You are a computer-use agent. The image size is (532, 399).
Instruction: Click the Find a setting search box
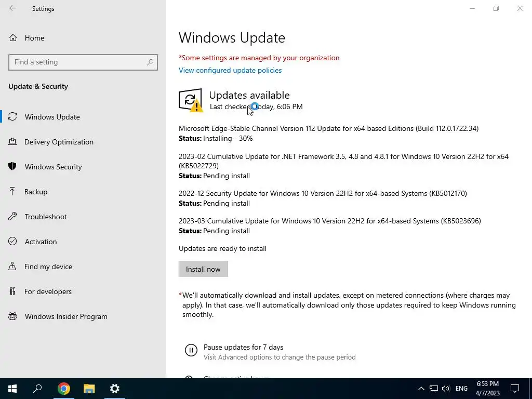tap(83, 62)
